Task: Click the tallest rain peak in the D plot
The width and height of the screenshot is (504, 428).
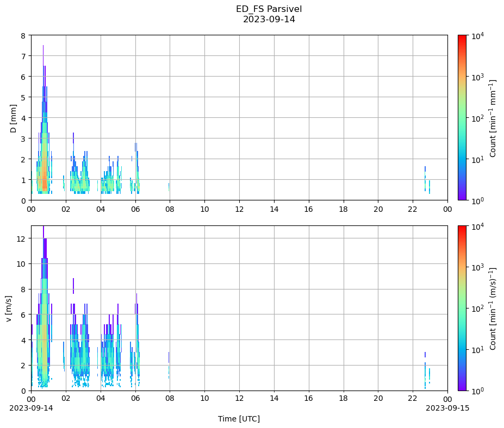Action: click(43, 119)
